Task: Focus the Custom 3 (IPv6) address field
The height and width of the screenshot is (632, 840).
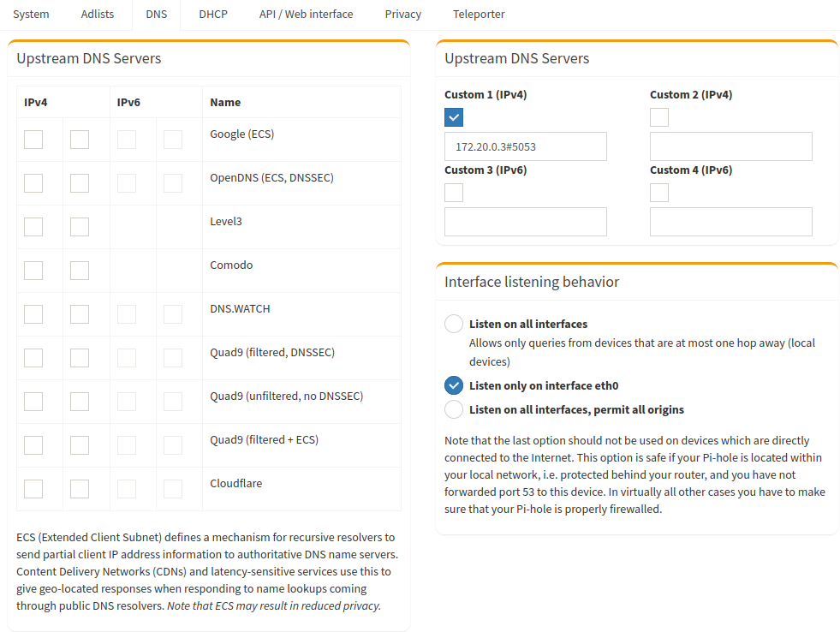Action: pyautogui.click(x=526, y=222)
